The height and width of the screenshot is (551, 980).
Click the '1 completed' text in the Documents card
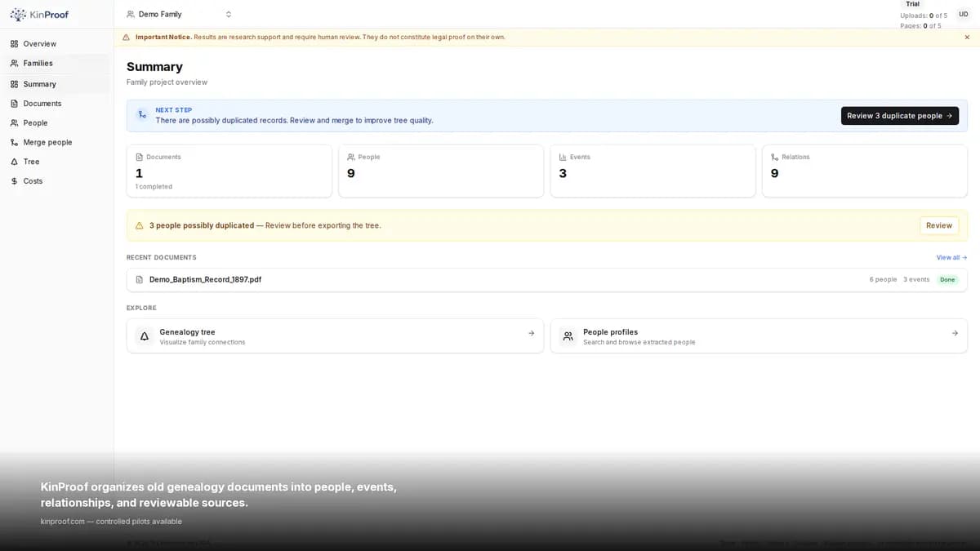pyautogui.click(x=154, y=187)
